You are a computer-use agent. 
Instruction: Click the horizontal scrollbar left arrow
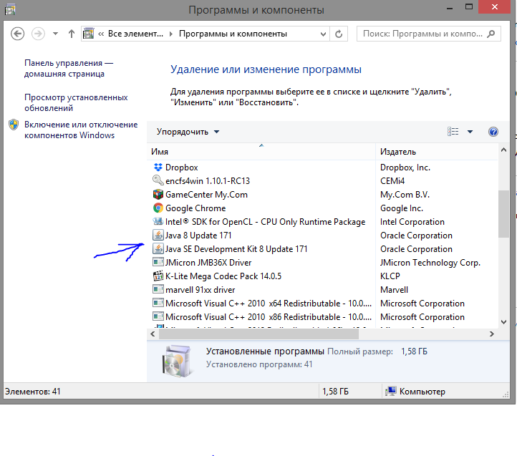pos(153,334)
